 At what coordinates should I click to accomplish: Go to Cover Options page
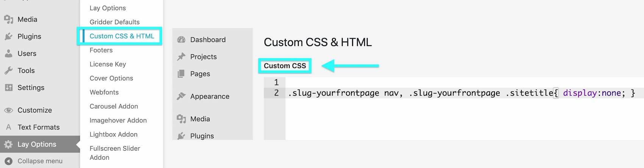pos(111,78)
